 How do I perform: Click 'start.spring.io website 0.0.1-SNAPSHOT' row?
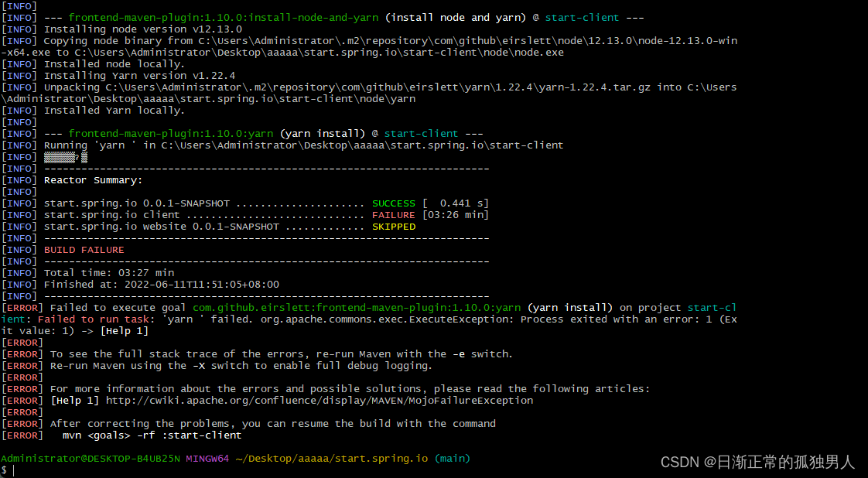(229, 227)
